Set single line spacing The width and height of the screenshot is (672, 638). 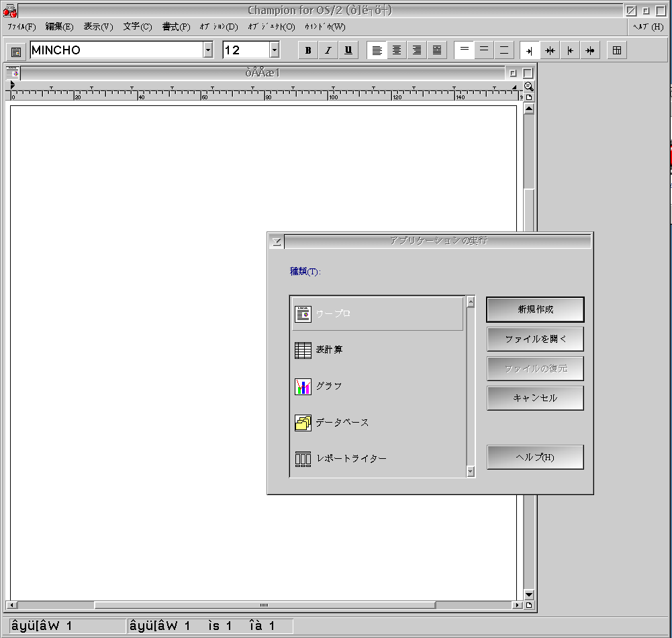pos(464,50)
